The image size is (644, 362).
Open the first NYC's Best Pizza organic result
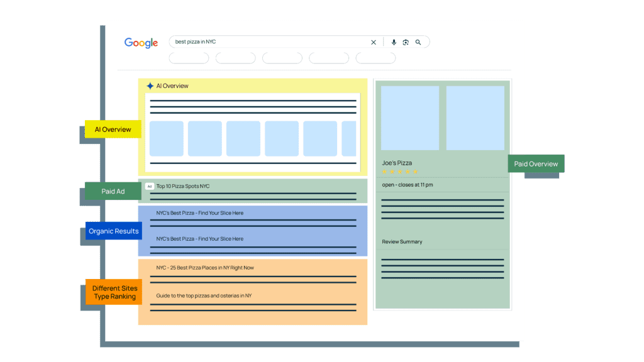click(199, 213)
